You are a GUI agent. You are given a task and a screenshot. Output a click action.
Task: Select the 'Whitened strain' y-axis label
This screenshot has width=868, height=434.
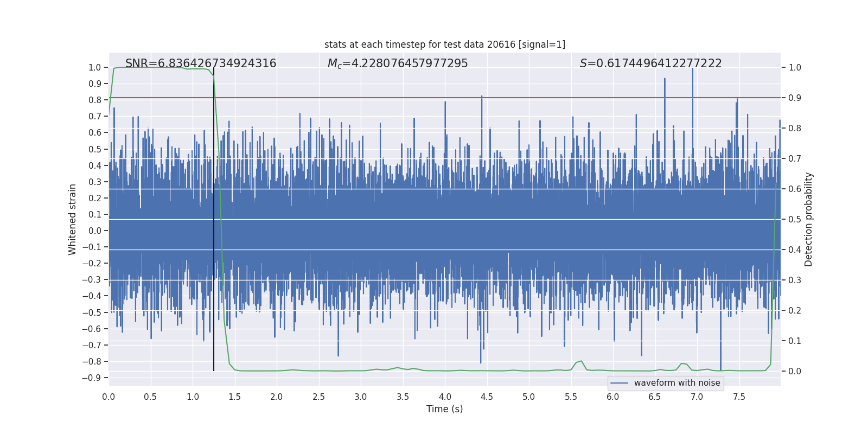(73, 219)
